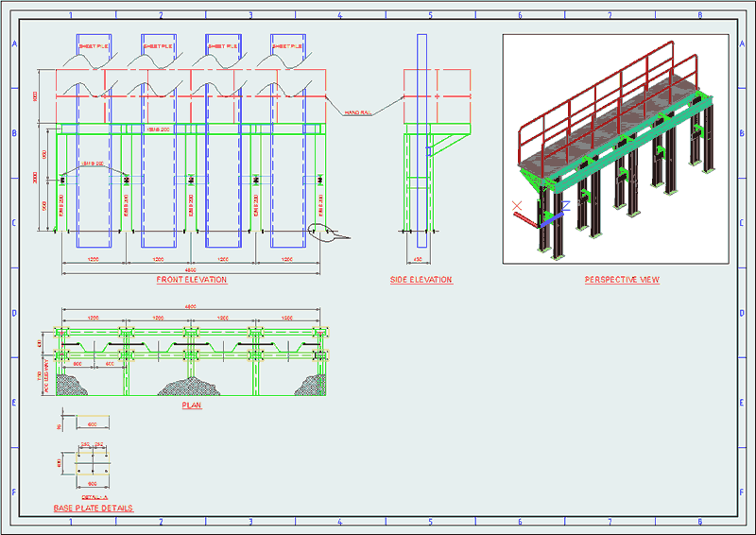Click the left 250 dimension in Detail A
Viewport: 756px width, 535px height.
85,444
